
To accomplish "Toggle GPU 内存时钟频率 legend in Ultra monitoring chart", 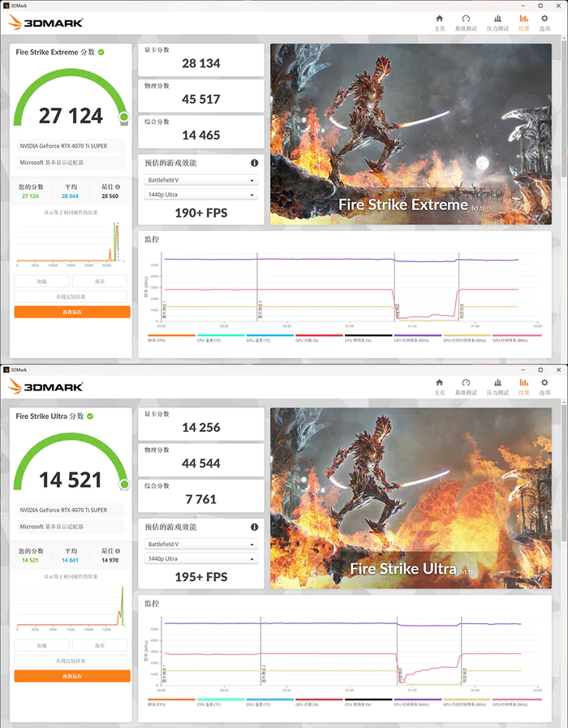I will pyautogui.click(x=467, y=702).
